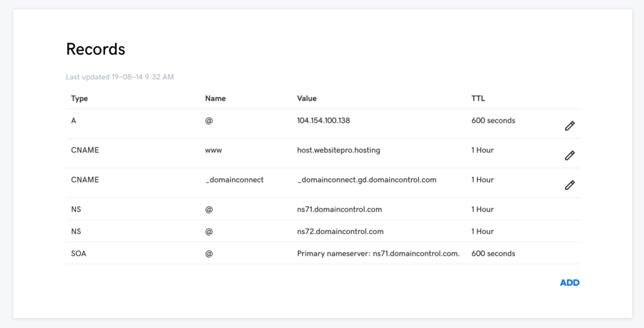Click the ADD link to add a record

[570, 283]
